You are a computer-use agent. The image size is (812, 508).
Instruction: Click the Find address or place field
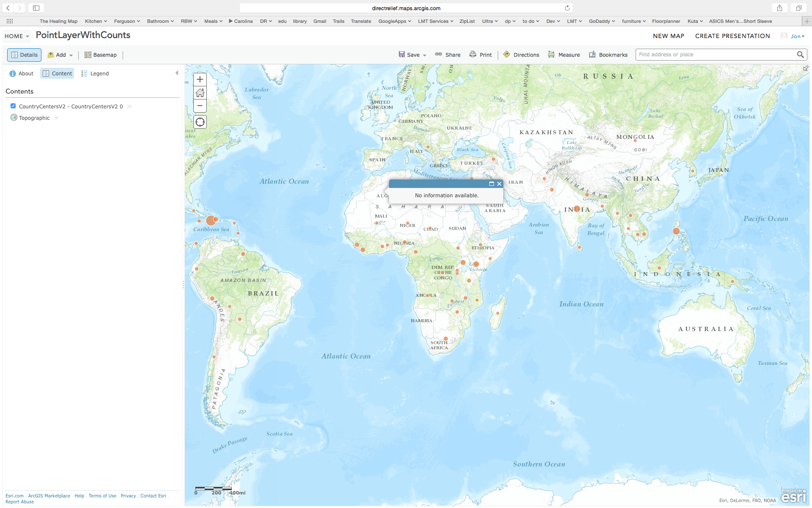[716, 55]
